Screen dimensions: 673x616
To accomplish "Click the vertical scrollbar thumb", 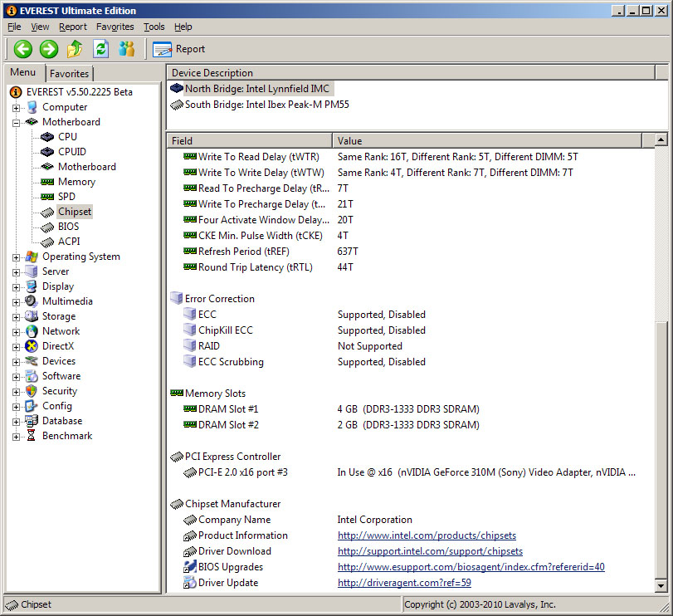I will [x=661, y=449].
